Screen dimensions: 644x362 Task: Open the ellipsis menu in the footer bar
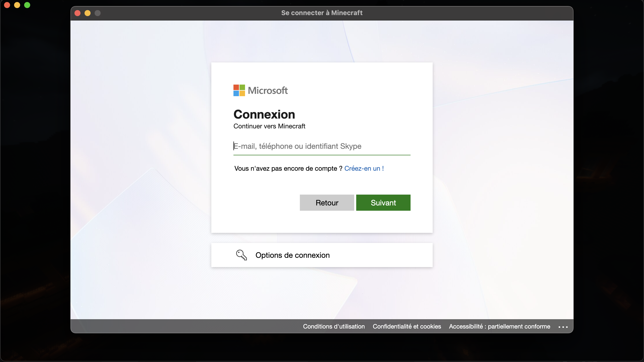tap(563, 327)
